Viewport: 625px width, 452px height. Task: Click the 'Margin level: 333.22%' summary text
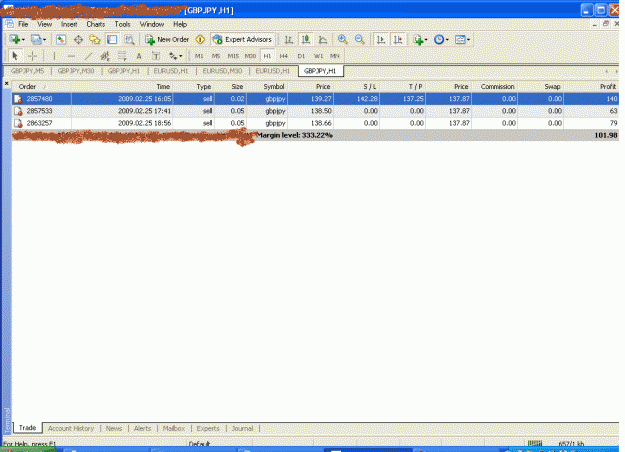[x=294, y=136]
